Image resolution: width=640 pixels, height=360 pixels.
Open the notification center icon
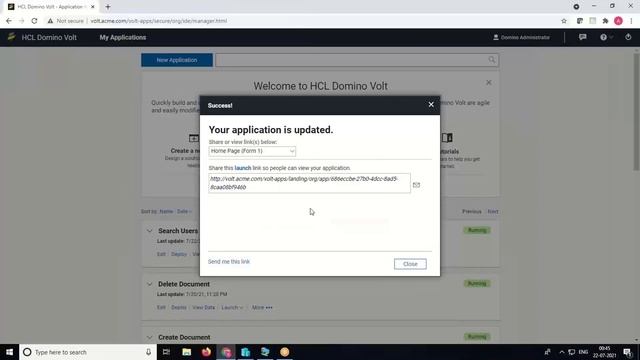(x=627, y=352)
